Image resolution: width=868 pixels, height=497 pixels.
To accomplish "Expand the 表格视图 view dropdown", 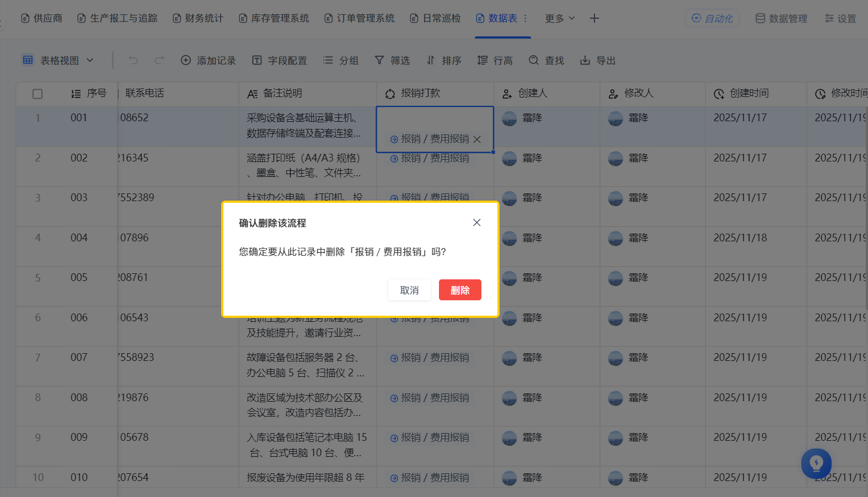I will tap(58, 60).
